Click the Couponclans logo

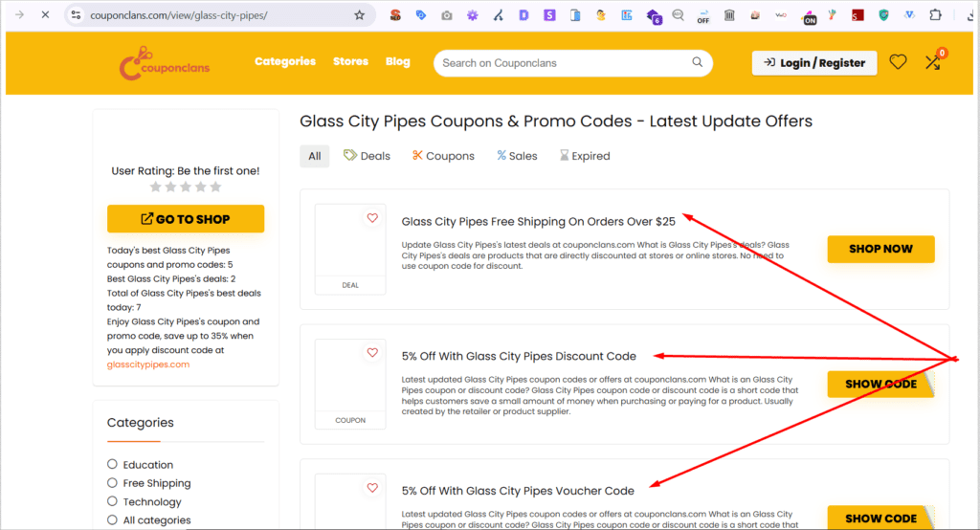coord(165,63)
